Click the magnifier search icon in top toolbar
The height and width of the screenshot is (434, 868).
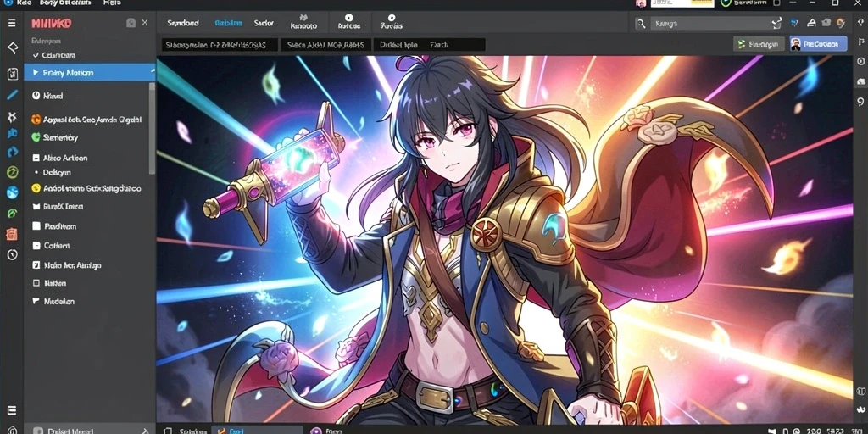pos(641,23)
